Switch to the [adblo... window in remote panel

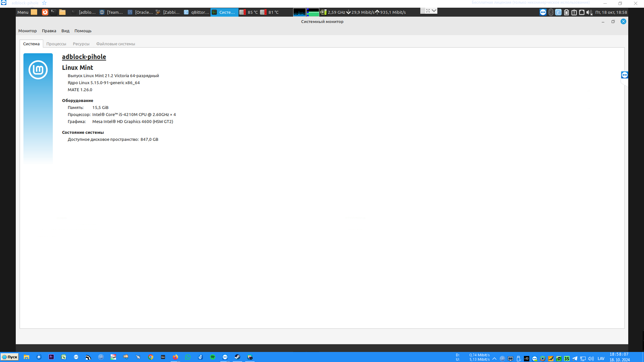84,12
